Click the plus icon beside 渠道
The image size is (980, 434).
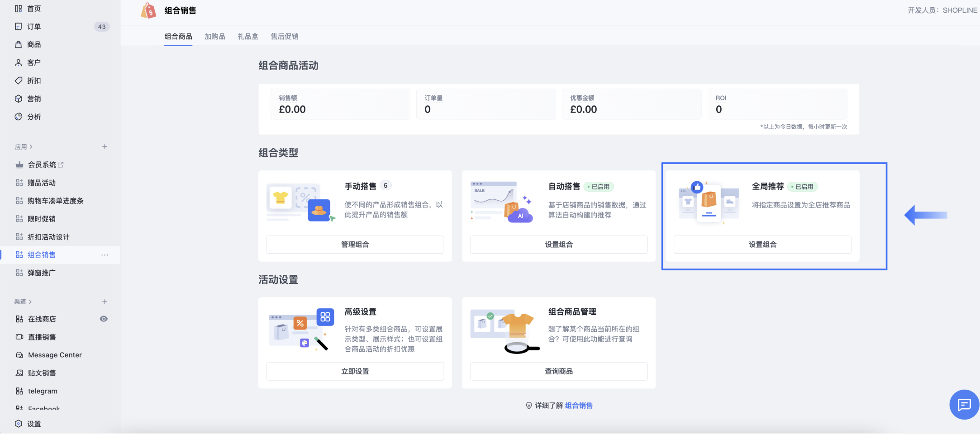[x=105, y=302]
